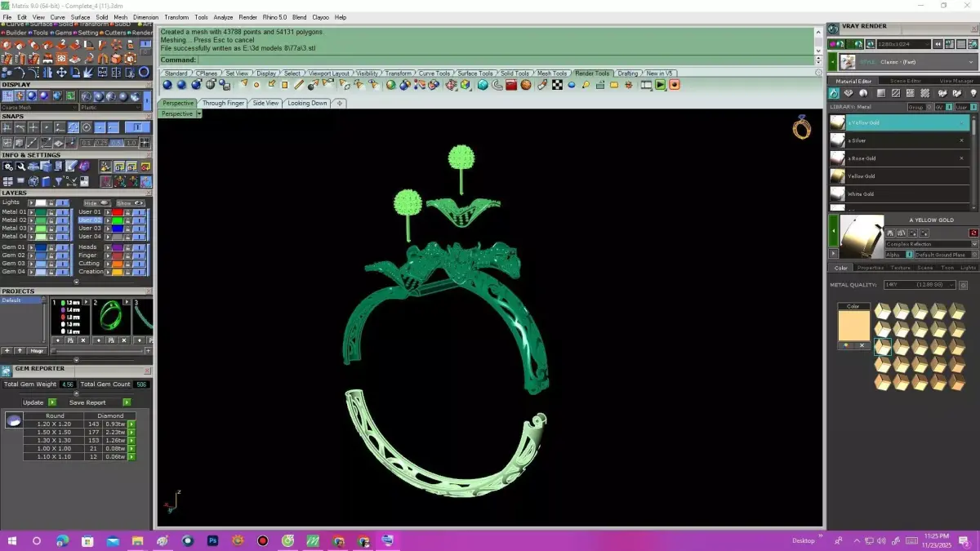Click the Hide button in Layers panel
This screenshot has width=980, height=551.
pos(98,203)
